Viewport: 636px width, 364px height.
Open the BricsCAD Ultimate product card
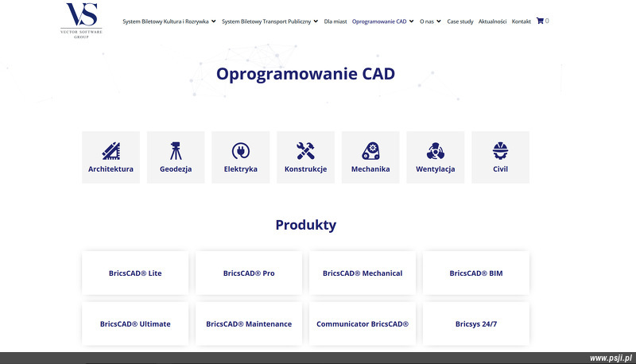[135, 323]
